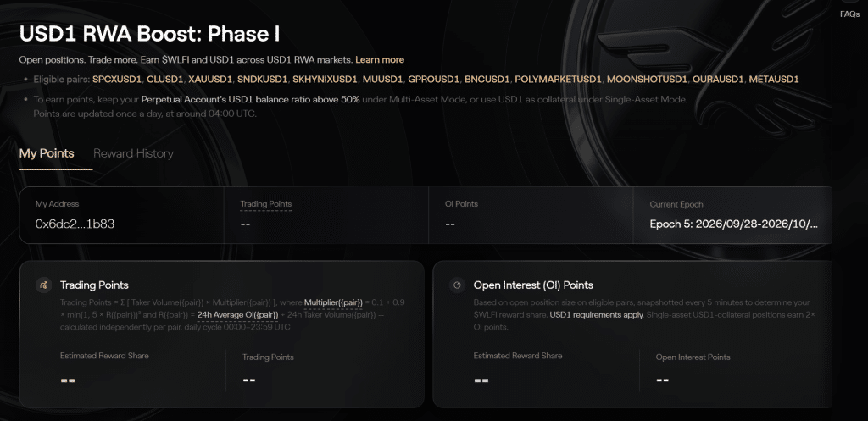Open the GPROUSD1 eligible pair
The height and width of the screenshot is (421, 868).
click(x=433, y=80)
